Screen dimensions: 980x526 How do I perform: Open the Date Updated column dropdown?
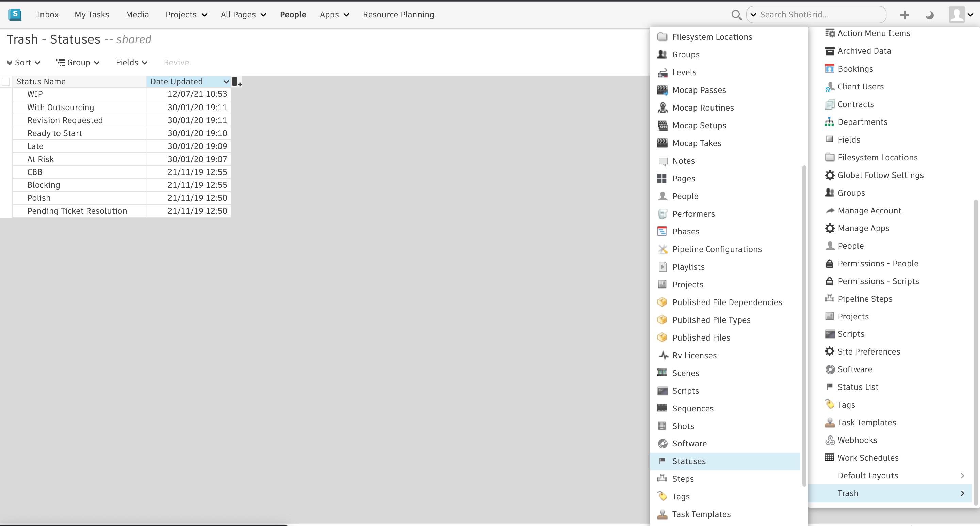click(x=226, y=82)
